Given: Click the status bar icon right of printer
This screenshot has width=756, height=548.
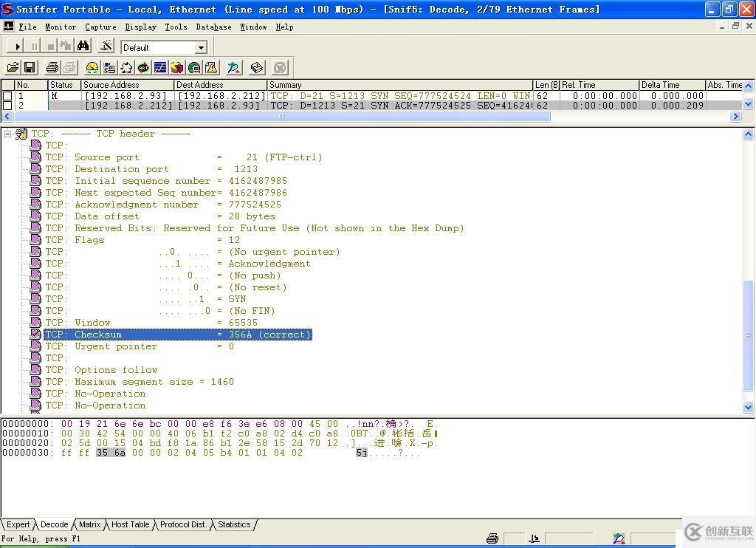Looking at the screenshot, I should (x=535, y=538).
